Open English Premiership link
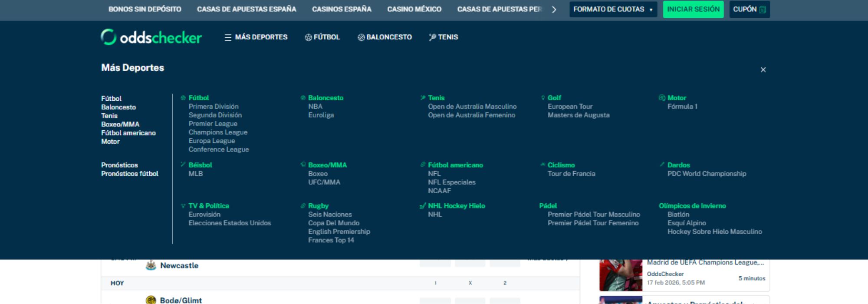The height and width of the screenshot is (304, 868). pyautogui.click(x=339, y=232)
